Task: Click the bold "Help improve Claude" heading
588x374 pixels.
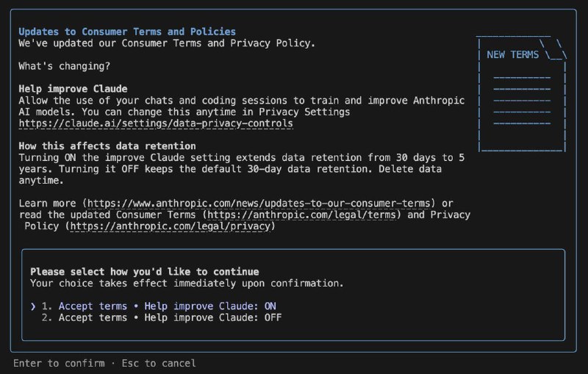Action: click(73, 89)
